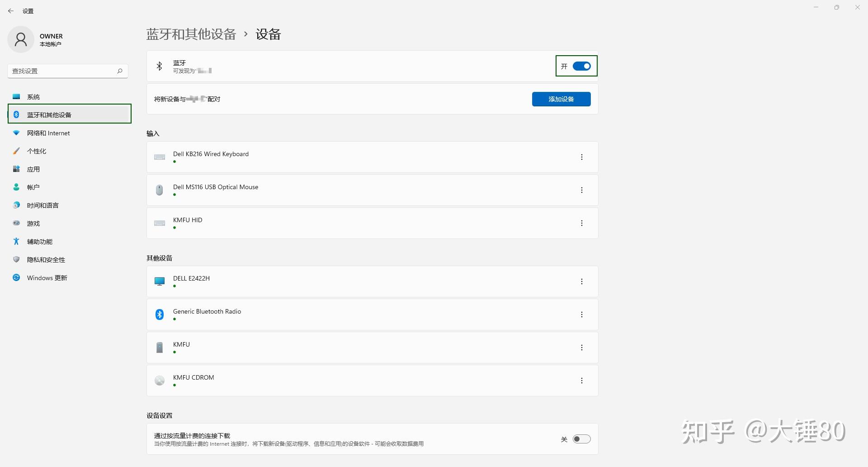The image size is (868, 467).
Task: Open 帐户 settings page
Action: pos(33,187)
